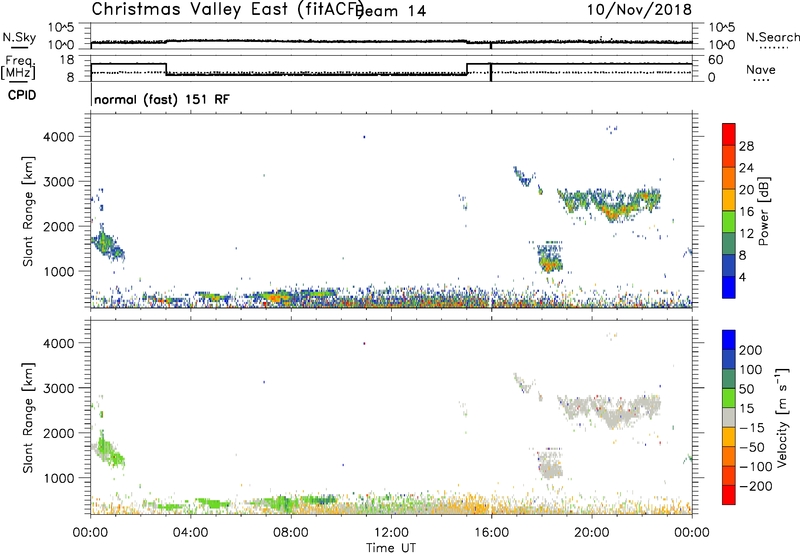This screenshot has width=800, height=554.
Task: Click the '24' tick on the Power color bar
Action: (746, 168)
